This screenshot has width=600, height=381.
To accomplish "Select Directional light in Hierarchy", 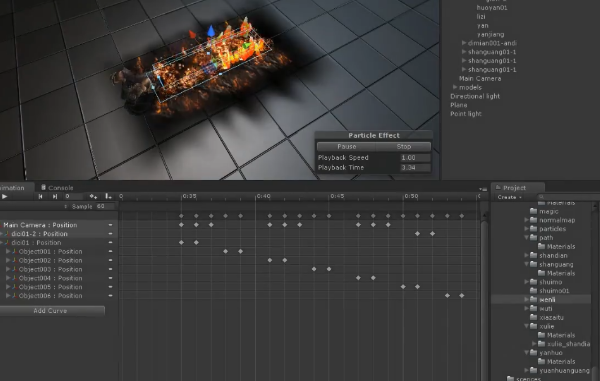I will (475, 96).
